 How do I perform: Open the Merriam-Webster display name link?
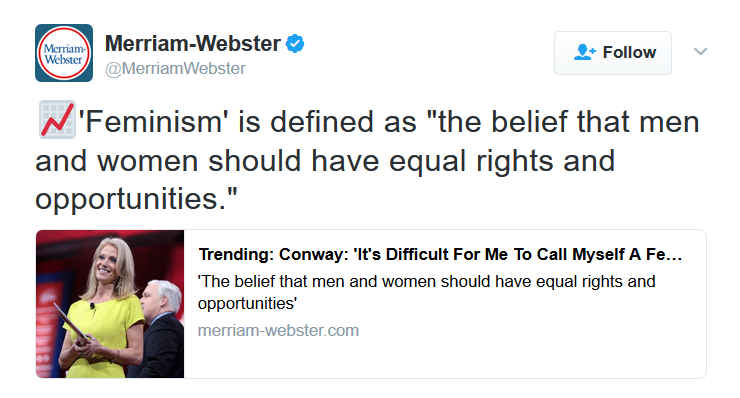point(193,43)
